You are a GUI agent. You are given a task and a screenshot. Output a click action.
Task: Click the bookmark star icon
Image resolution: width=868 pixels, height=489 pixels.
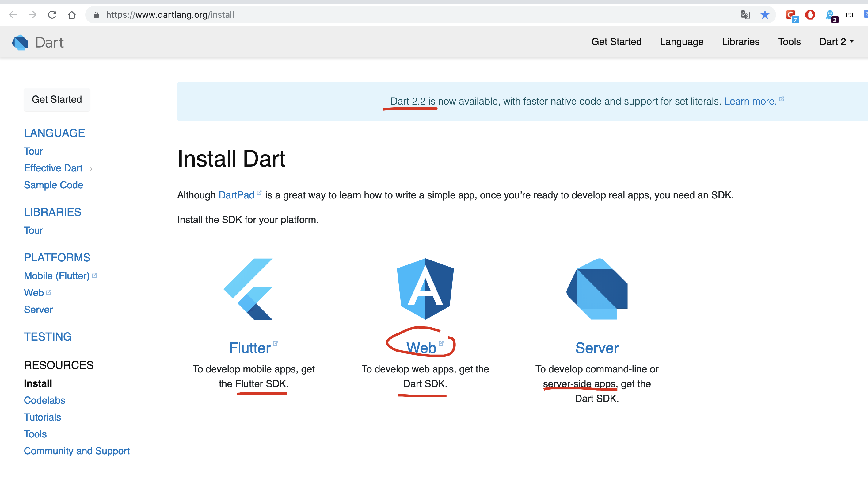pos(764,15)
